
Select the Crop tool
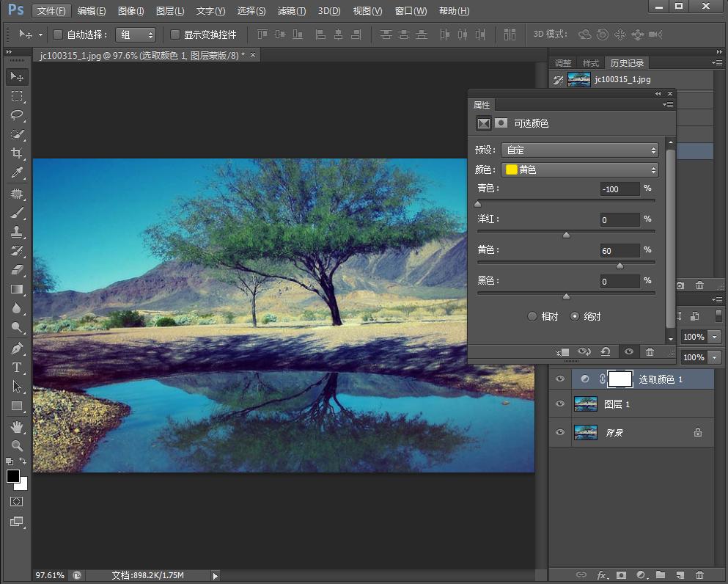click(x=17, y=153)
